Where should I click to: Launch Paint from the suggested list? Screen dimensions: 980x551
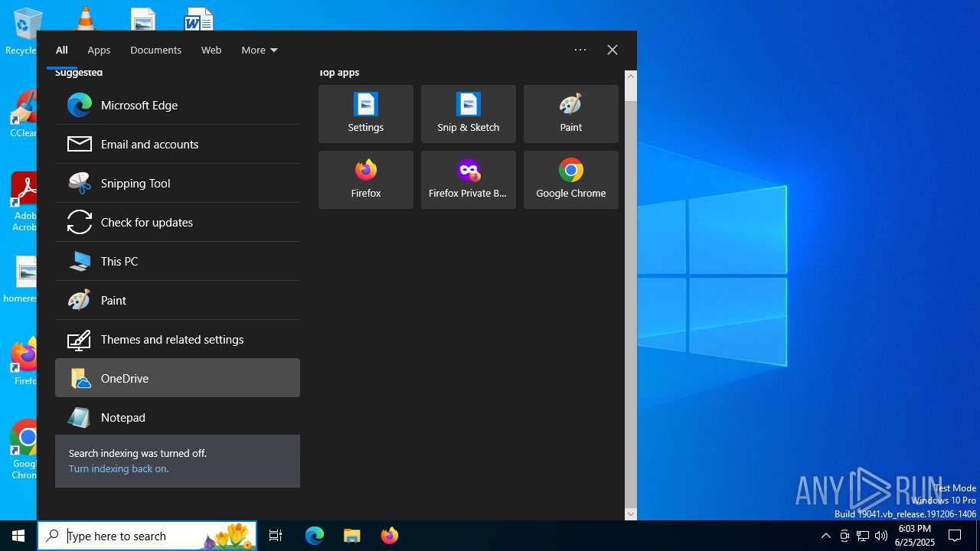[178, 300]
